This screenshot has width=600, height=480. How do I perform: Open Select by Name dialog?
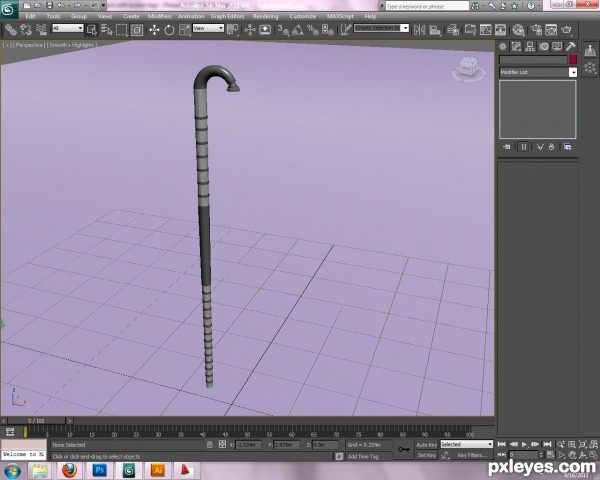107,30
